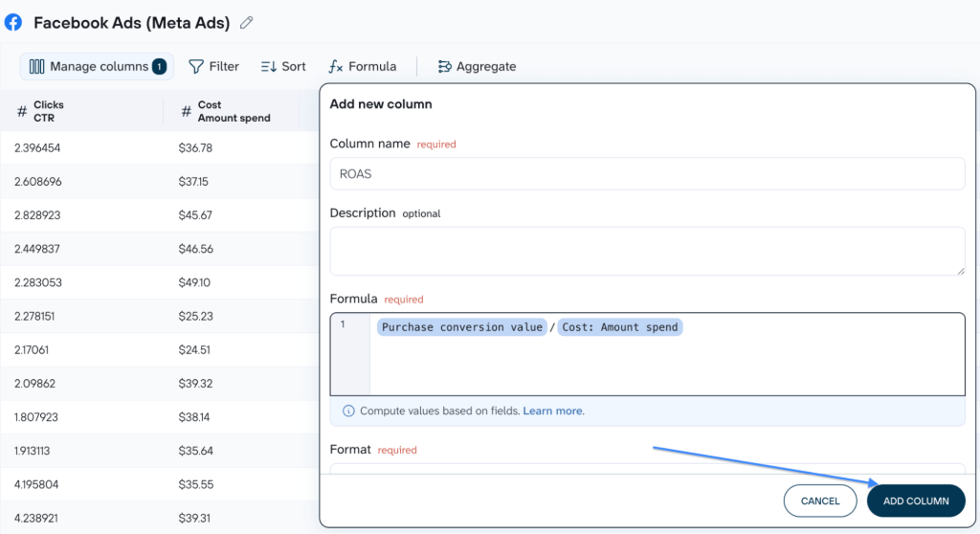This screenshot has width=980, height=534.
Task: Select the Purchase conversion value token
Action: click(462, 327)
